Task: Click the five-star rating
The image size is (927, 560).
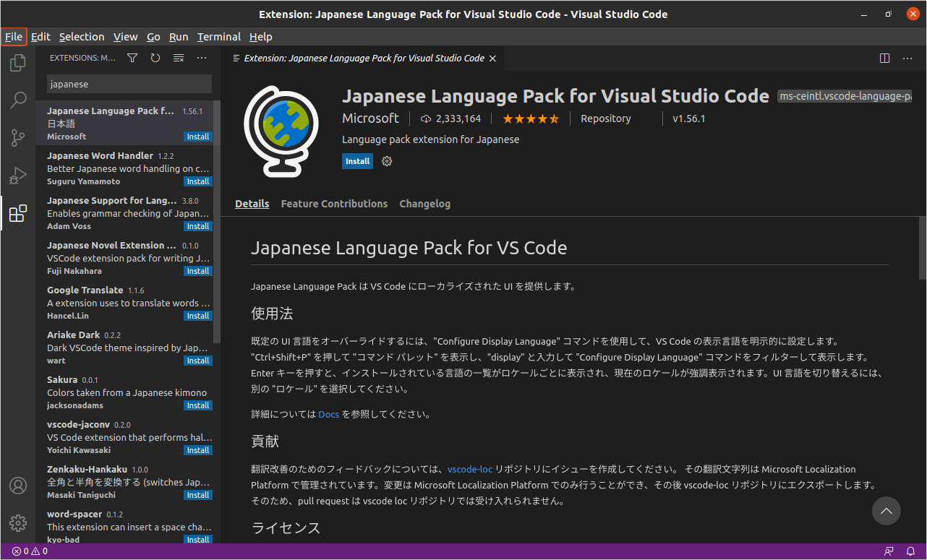Action: 531,119
